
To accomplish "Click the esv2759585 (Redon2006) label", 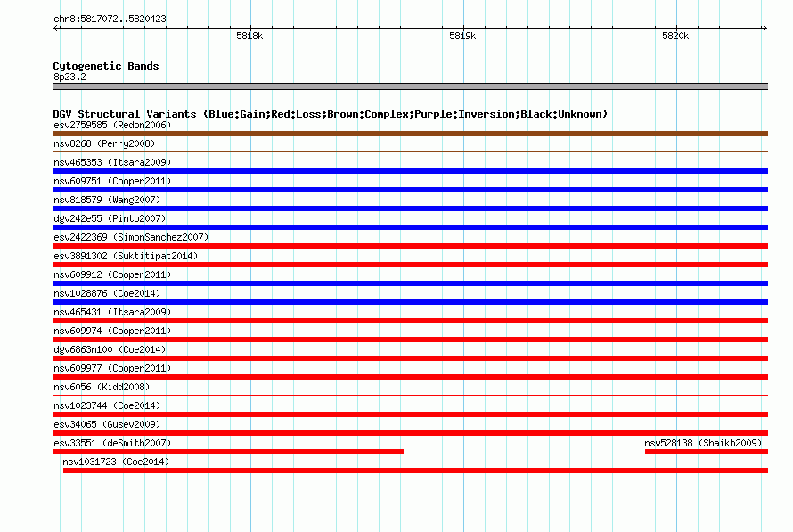I will (112, 125).
